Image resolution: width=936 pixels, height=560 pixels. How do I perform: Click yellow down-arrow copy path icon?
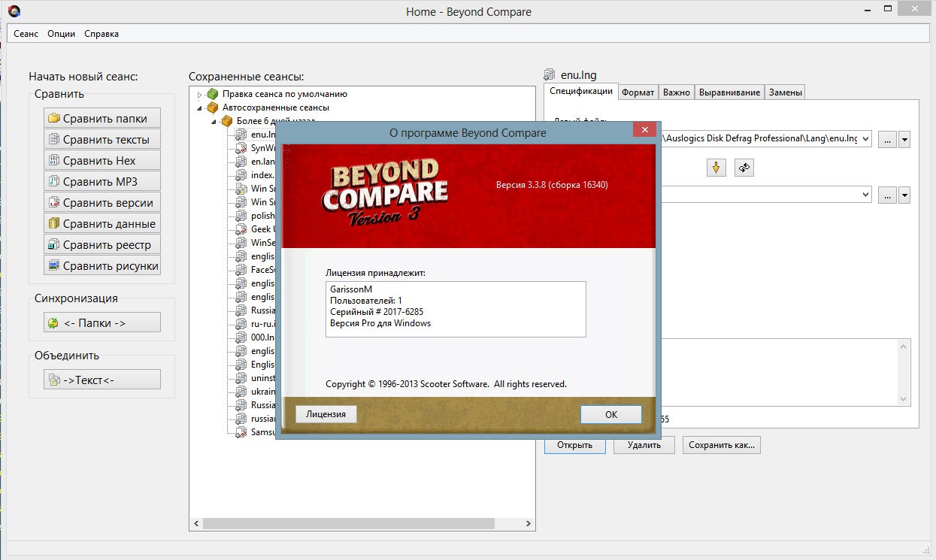click(x=716, y=168)
